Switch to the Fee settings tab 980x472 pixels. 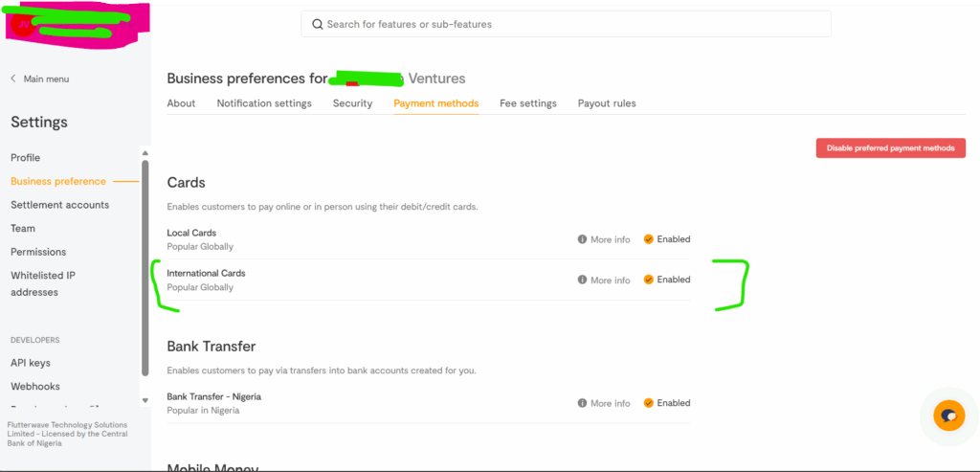coord(527,103)
